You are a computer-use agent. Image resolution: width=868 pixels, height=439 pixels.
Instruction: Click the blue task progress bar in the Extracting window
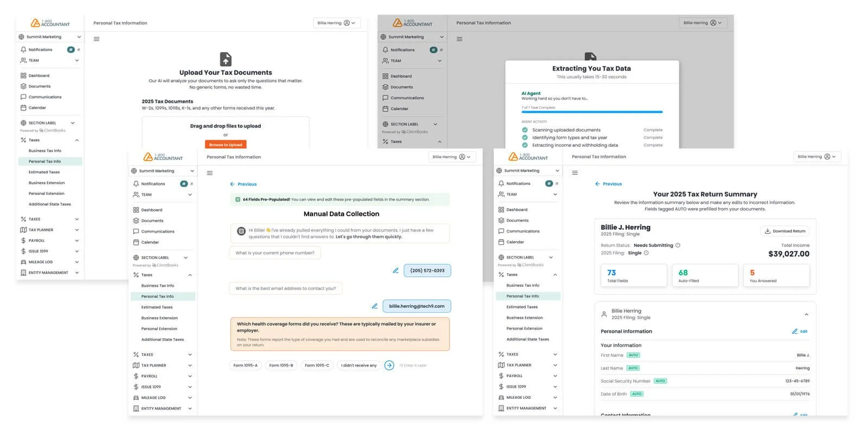pyautogui.click(x=592, y=112)
